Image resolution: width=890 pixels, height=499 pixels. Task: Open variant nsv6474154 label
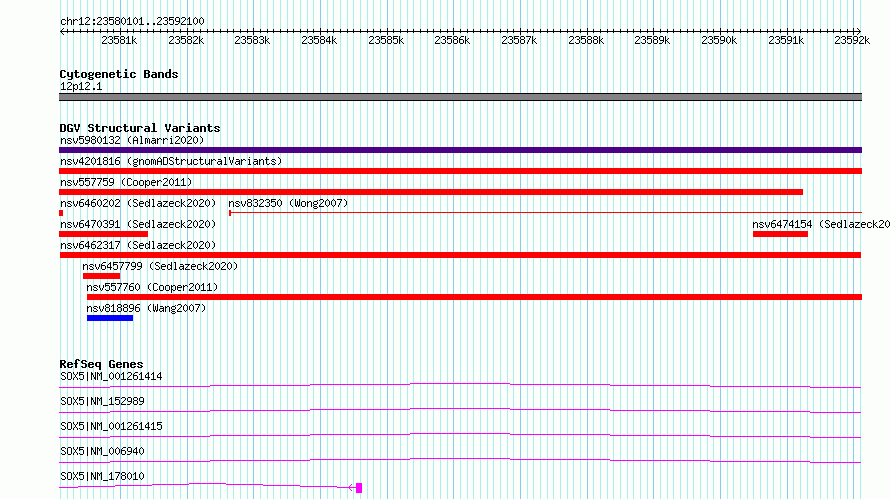821,224
